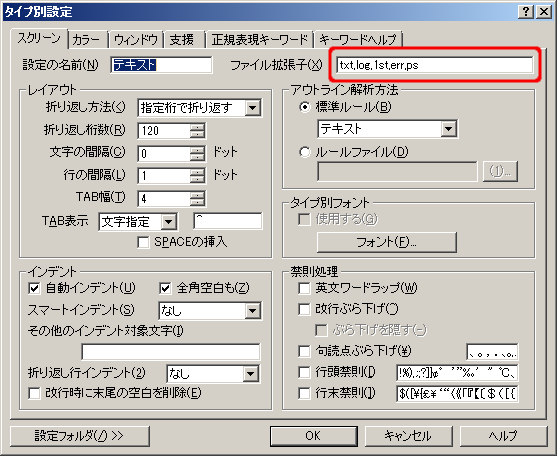This screenshot has width=557, height=456.
Task: Open the ウィンドウ tab
Action: pyautogui.click(x=136, y=39)
